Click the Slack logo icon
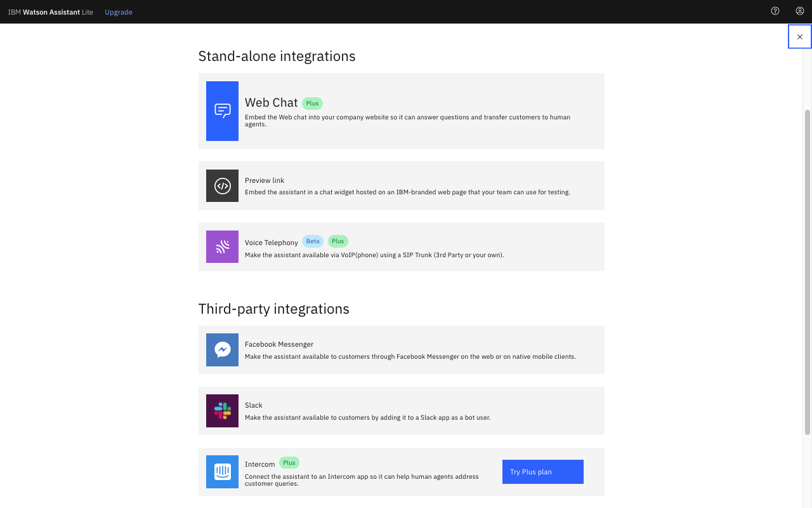 (222, 411)
